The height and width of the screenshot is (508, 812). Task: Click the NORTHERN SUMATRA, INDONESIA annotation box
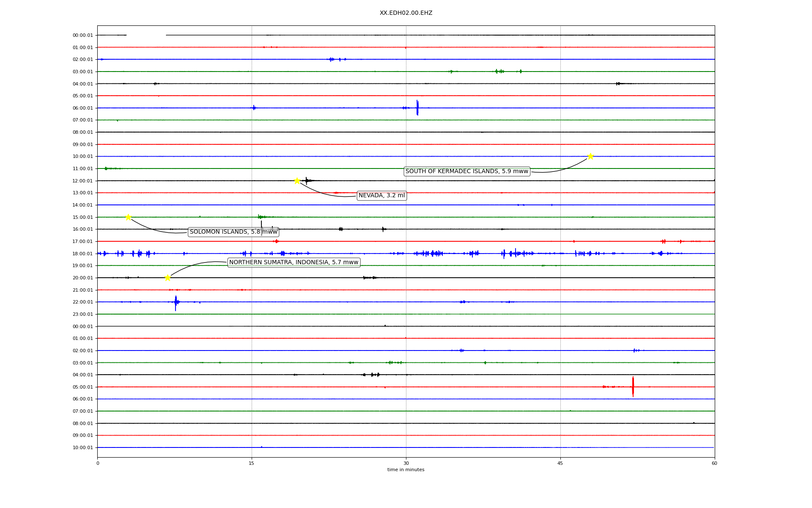(x=294, y=262)
